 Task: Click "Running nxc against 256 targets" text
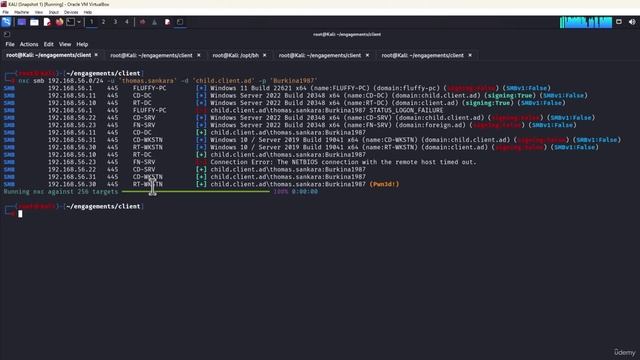click(61, 191)
